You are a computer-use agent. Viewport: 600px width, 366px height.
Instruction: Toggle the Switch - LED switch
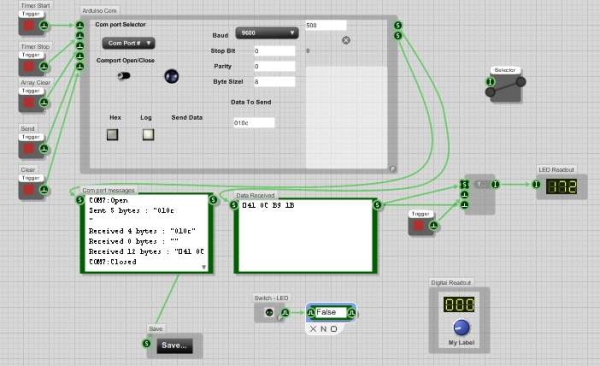pos(269,312)
